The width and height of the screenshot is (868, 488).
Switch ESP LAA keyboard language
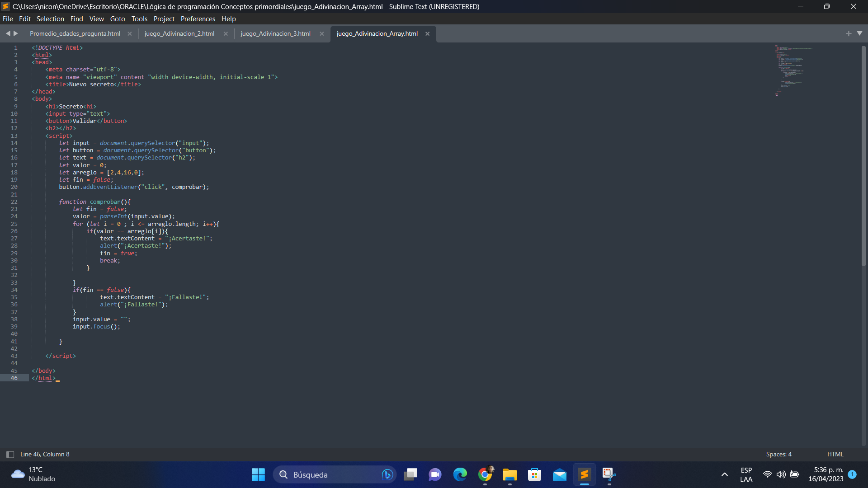click(x=746, y=475)
